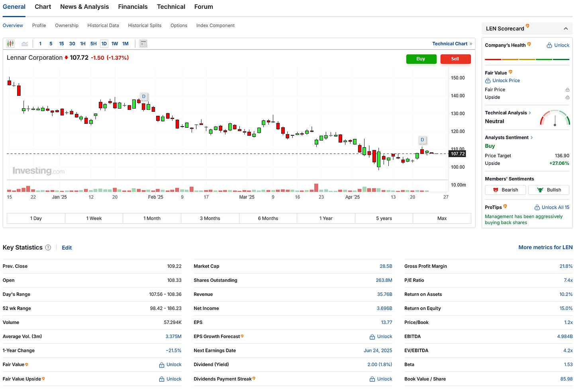
Task: Click lock icon beside Company's Health Unlock
Action: 549,45
